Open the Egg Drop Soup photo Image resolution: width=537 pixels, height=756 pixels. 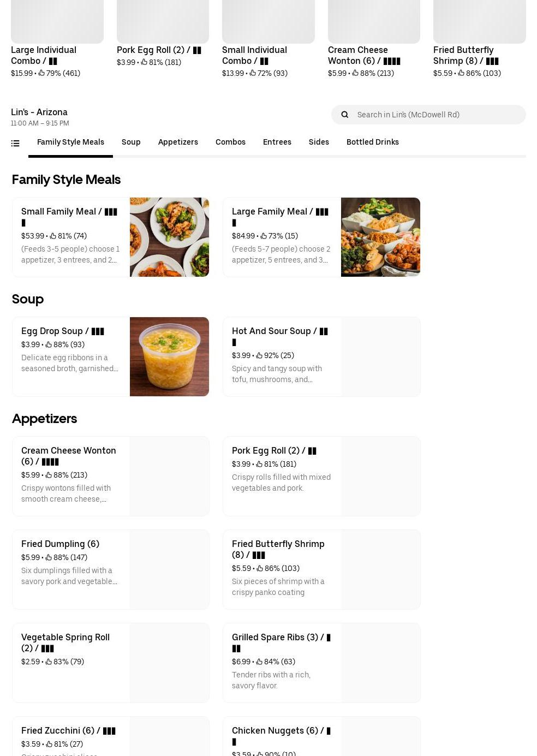pyautogui.click(x=169, y=356)
